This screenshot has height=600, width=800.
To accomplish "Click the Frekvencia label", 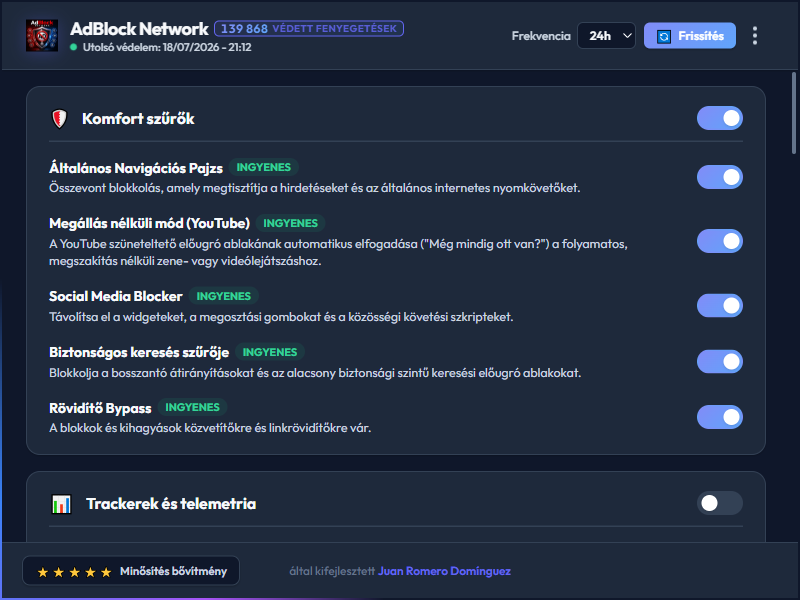I will (541, 36).
